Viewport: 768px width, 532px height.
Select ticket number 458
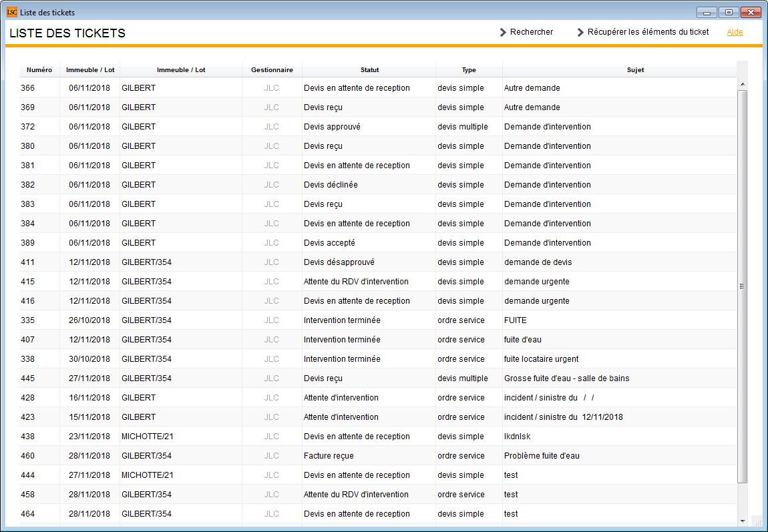[28, 495]
